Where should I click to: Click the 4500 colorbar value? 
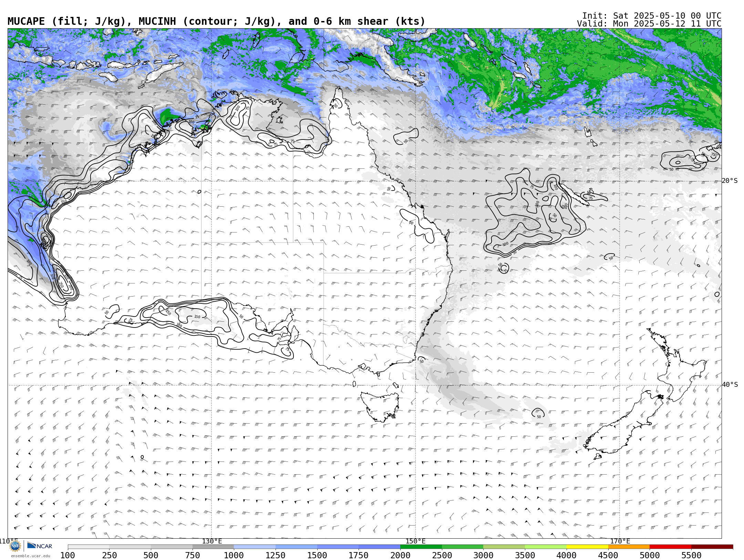pyautogui.click(x=608, y=556)
